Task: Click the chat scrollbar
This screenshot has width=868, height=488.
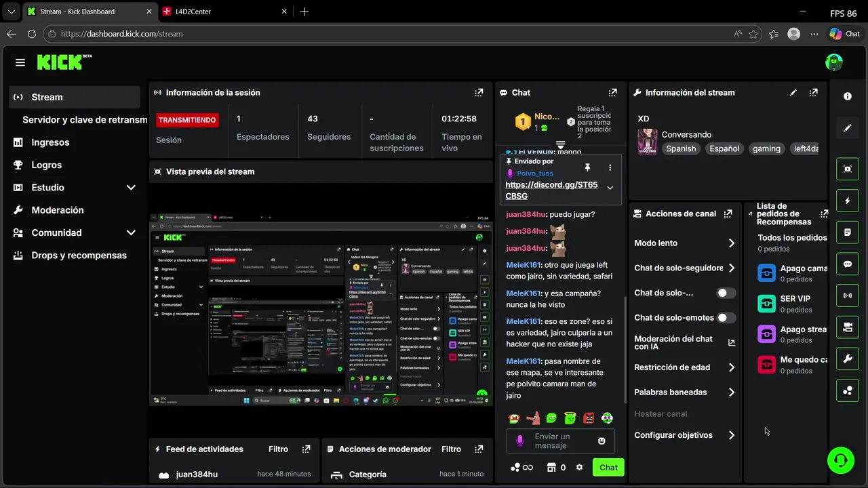Action: [x=625, y=349]
